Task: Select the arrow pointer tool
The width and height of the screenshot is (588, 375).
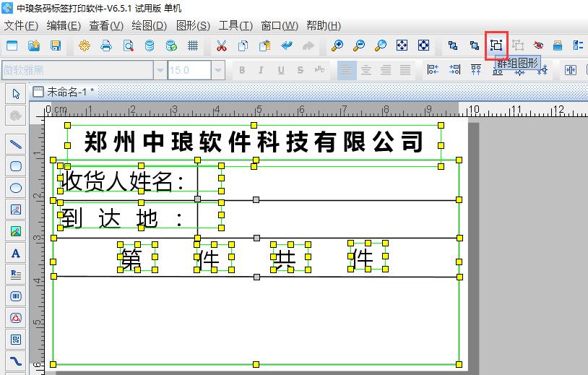Action: click(x=16, y=94)
